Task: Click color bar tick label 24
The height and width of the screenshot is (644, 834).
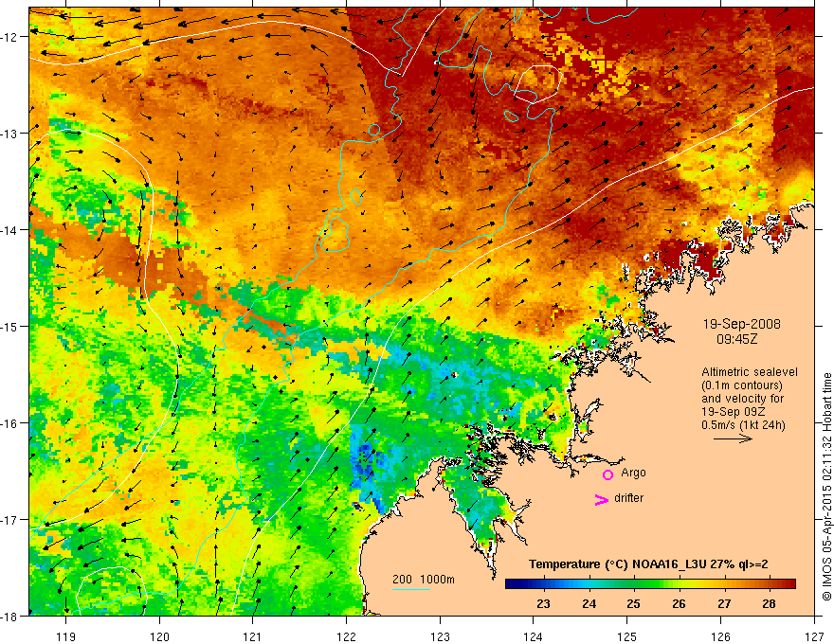Action: [589, 604]
